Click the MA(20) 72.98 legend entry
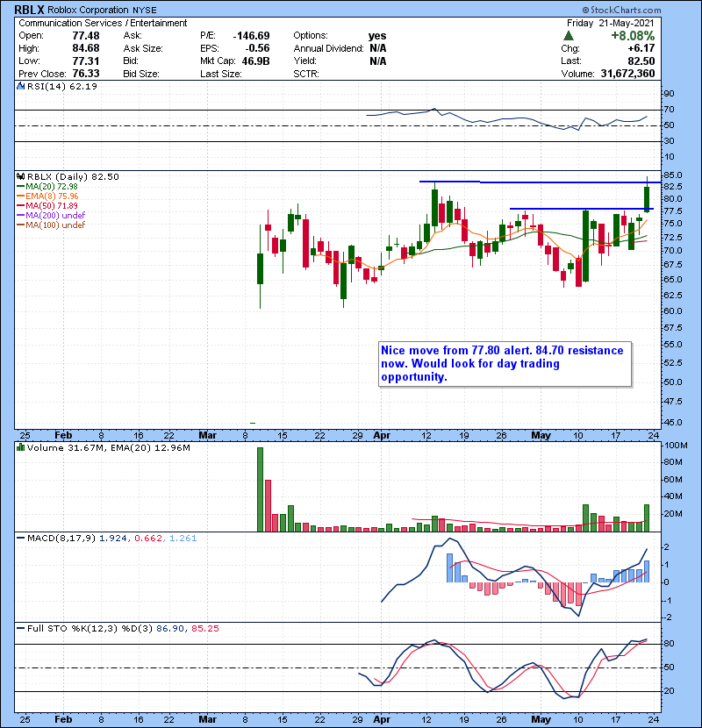This screenshot has width=702, height=728. (x=47, y=186)
